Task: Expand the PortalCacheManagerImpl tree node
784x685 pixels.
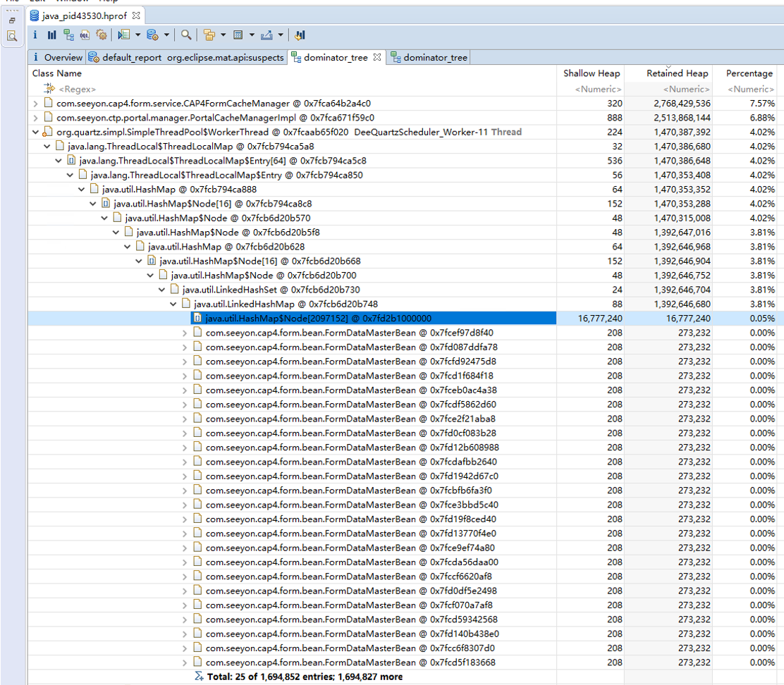Action: pyautogui.click(x=36, y=118)
